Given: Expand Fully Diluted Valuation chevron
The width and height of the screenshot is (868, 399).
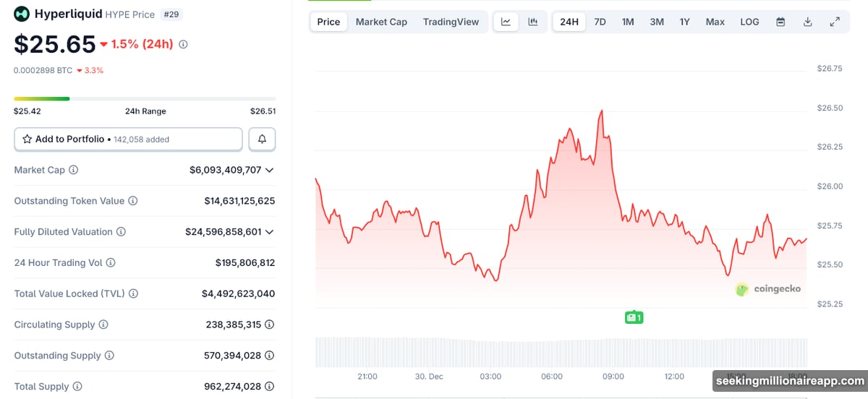Looking at the screenshot, I should click(x=270, y=232).
